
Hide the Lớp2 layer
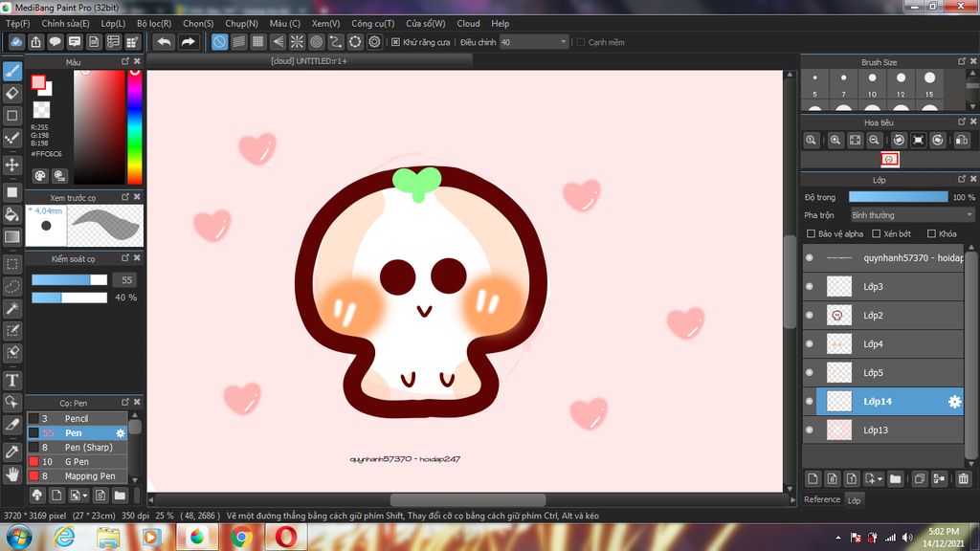coord(810,316)
